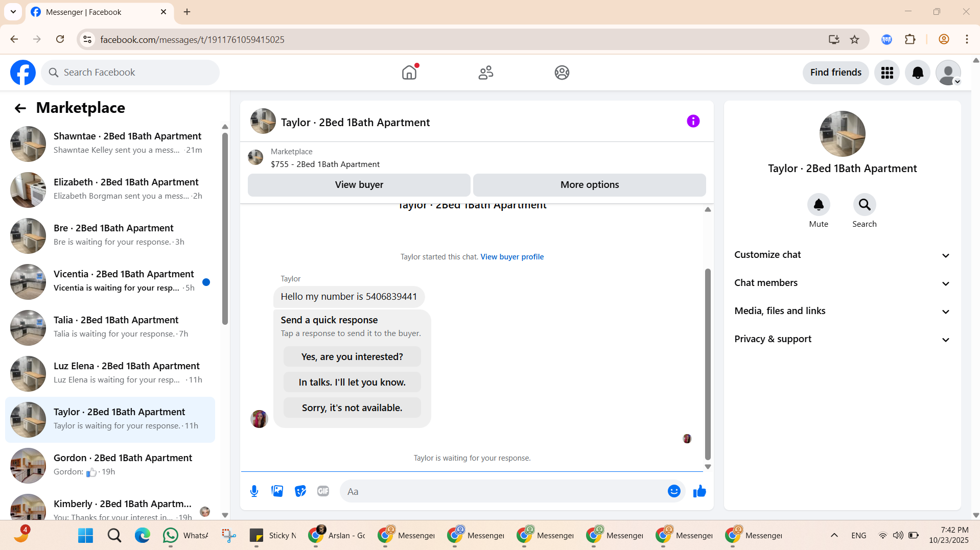
Task: Open the Chrome profile icon
Action: 944,39
